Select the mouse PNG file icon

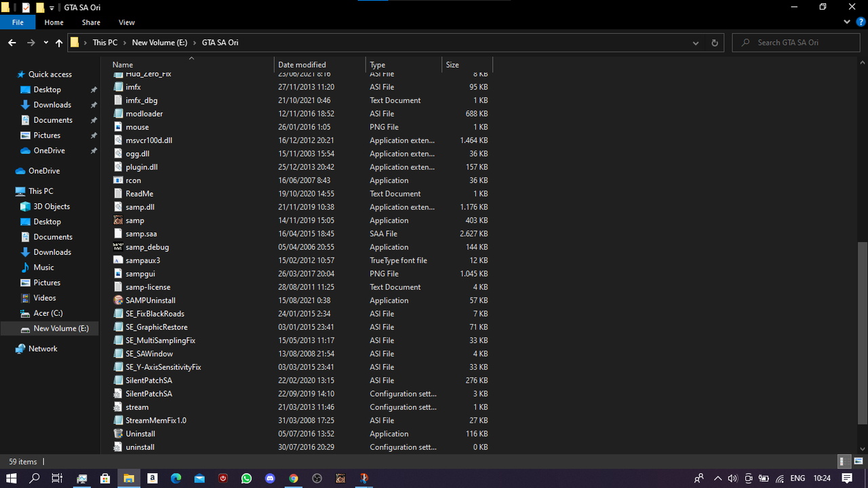[119, 127]
